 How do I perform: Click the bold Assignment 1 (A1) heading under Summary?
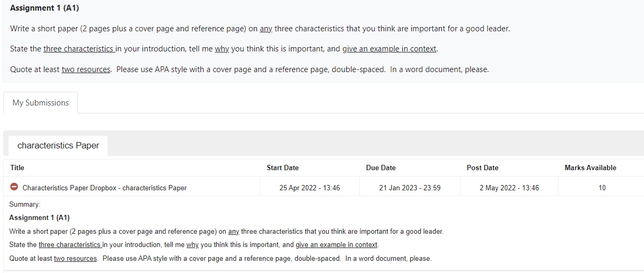[39, 217]
